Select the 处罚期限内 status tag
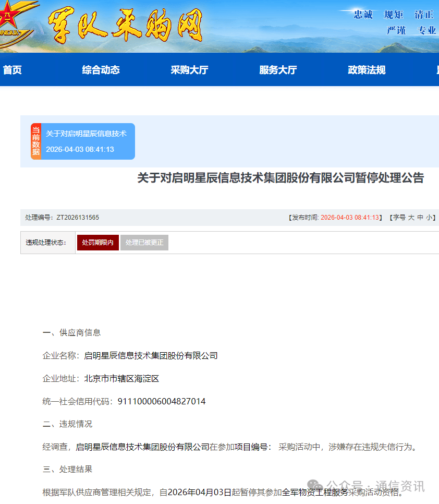Image resolution: width=439 pixels, height=504 pixels. 97,242
